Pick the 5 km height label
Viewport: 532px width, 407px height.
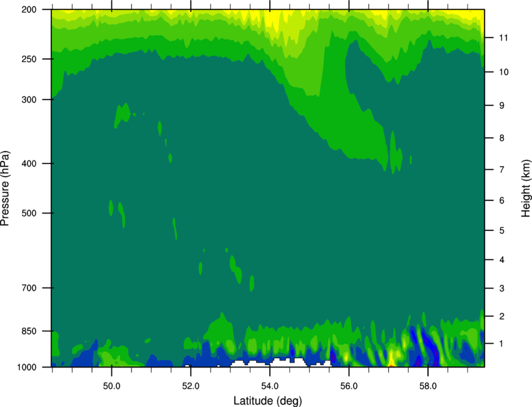(502, 230)
